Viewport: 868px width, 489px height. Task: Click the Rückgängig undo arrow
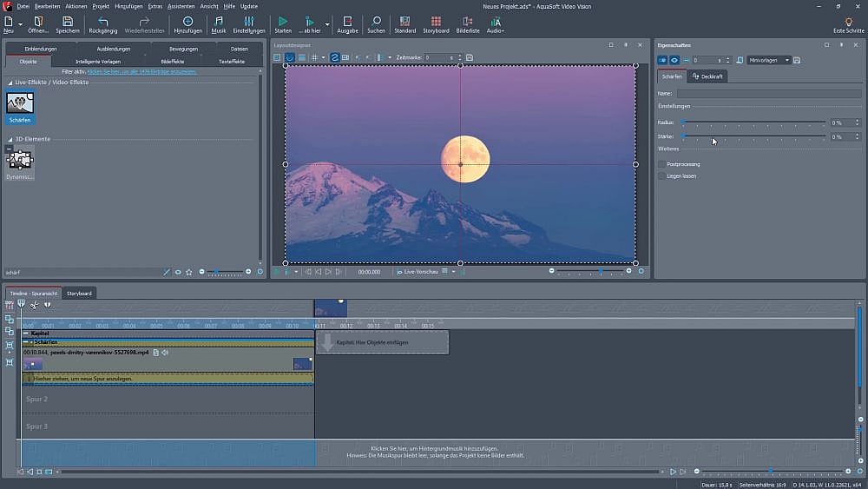[x=103, y=21]
